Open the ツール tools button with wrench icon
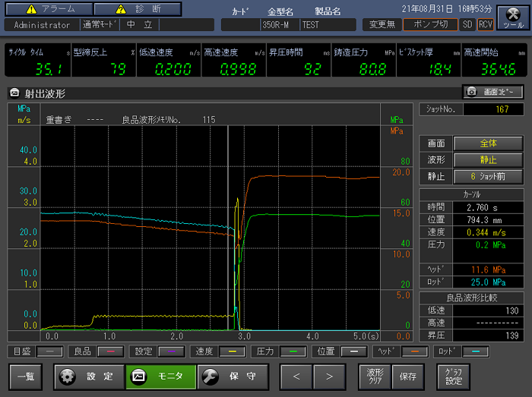This screenshot has width=532, height=397. coord(511,16)
